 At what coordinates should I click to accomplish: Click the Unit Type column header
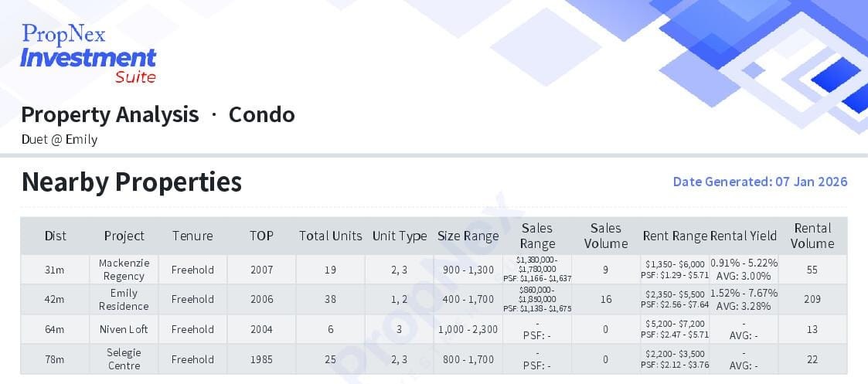pyautogui.click(x=400, y=236)
